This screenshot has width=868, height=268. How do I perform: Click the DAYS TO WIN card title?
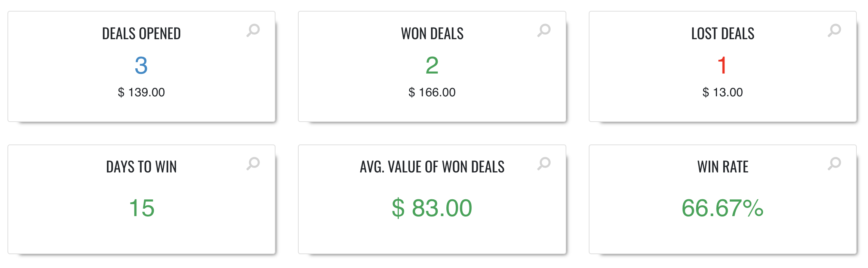(141, 167)
